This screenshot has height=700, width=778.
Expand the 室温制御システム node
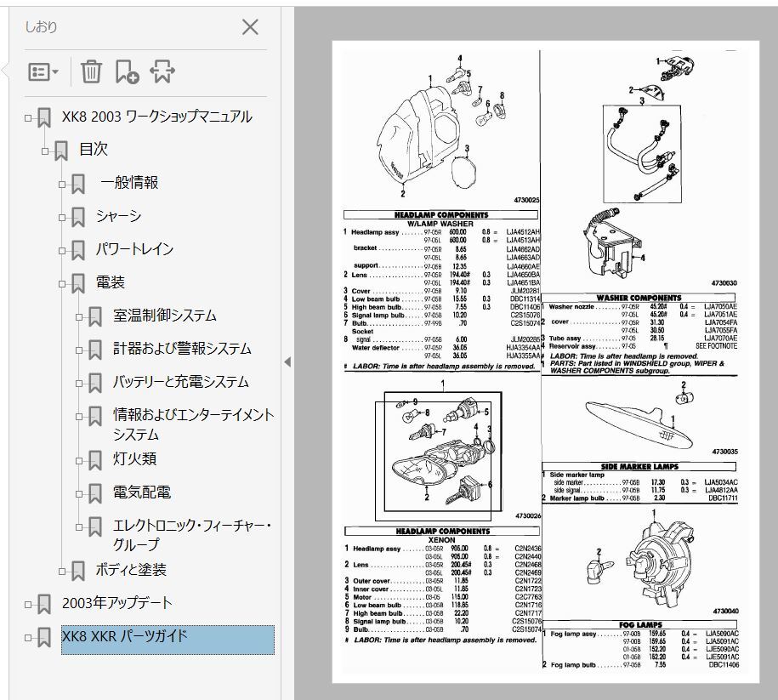point(78,316)
